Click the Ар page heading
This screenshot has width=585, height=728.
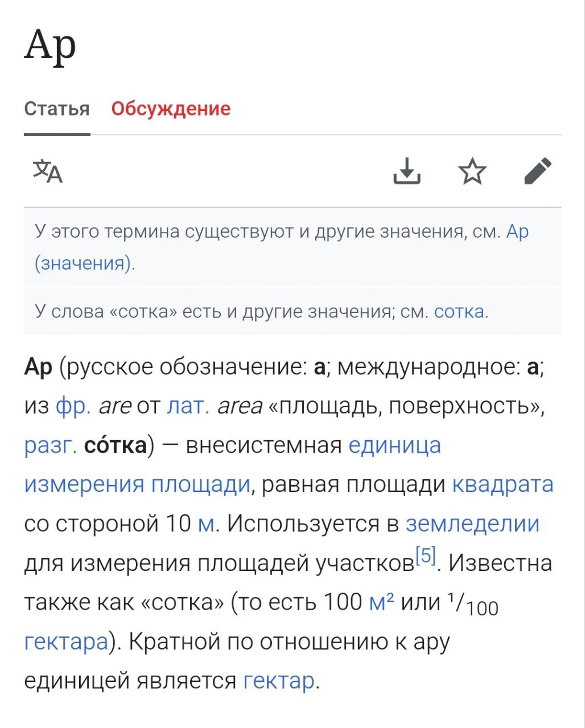tap(50, 45)
